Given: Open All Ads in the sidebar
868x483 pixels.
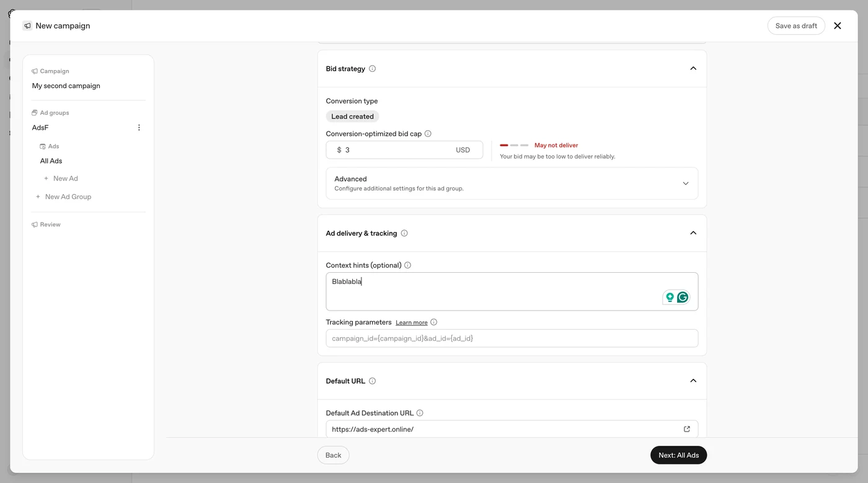Looking at the screenshot, I should click(51, 161).
